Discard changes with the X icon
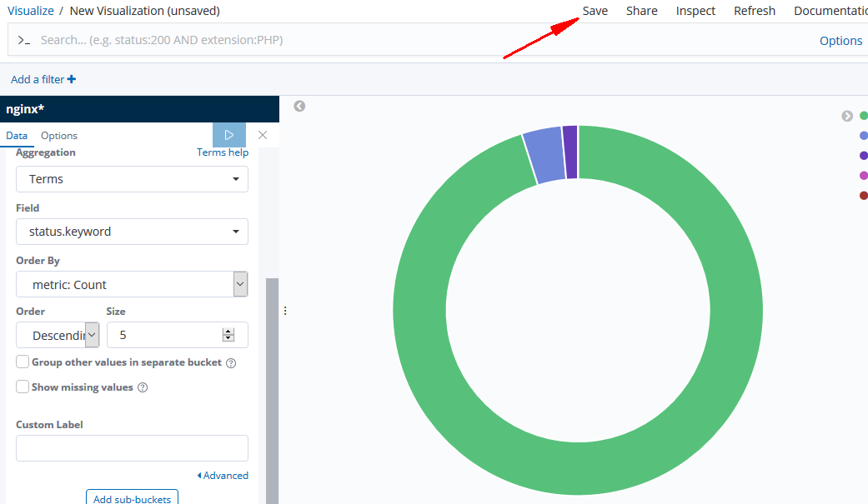The image size is (868, 504). click(263, 135)
